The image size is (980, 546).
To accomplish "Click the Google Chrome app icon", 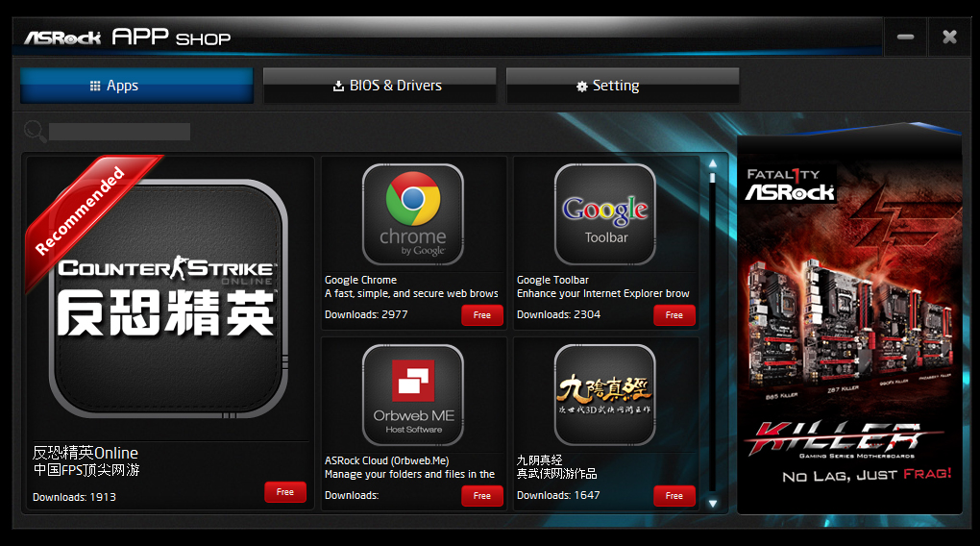I will tap(413, 214).
